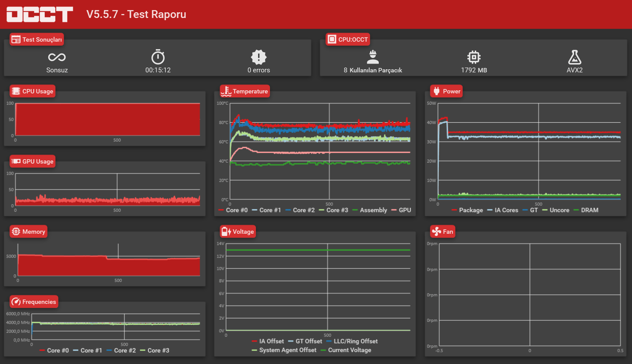Toggle Current Voltage series in Voltage legend

(346, 350)
